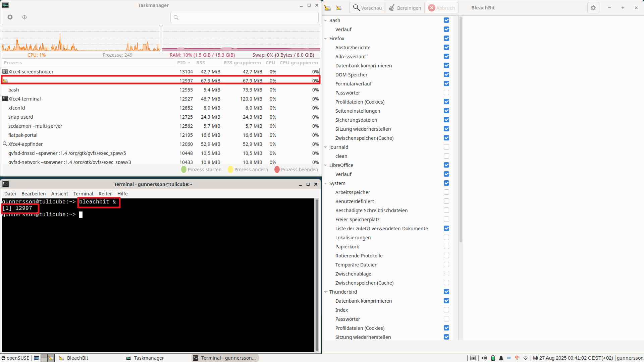Click the search magnifier icon in Taskmanager filter
The height and width of the screenshot is (362, 644).
point(176,17)
